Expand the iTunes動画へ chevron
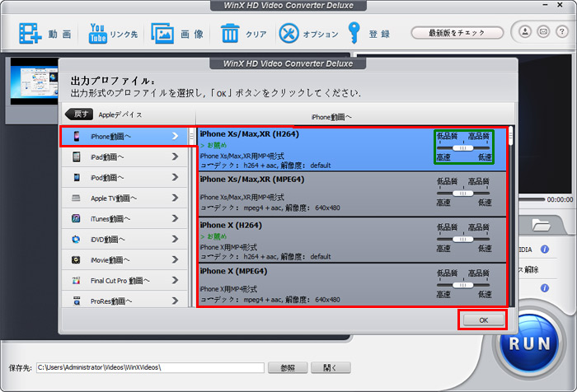 [x=175, y=219]
